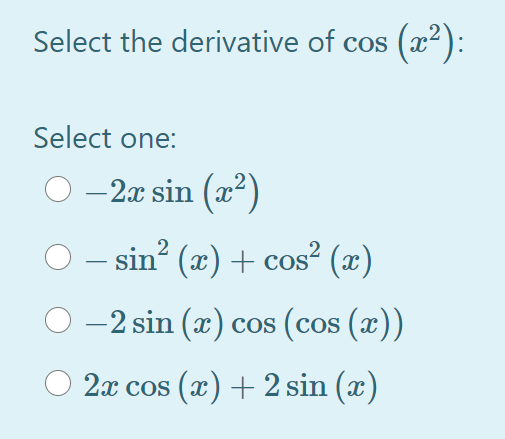Select the radio button for −2x sin(x²)

58,189
